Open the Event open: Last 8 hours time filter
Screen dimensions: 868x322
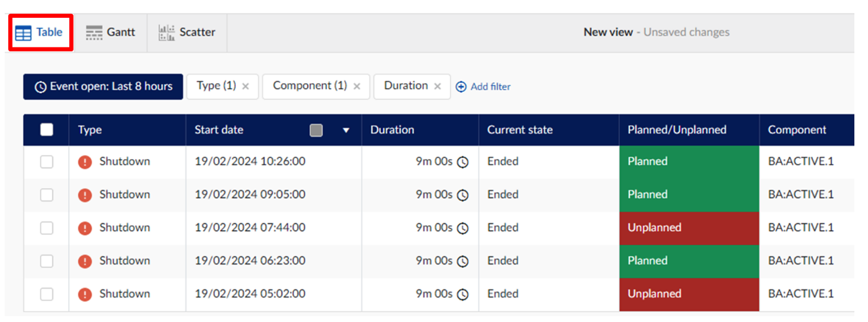point(103,87)
